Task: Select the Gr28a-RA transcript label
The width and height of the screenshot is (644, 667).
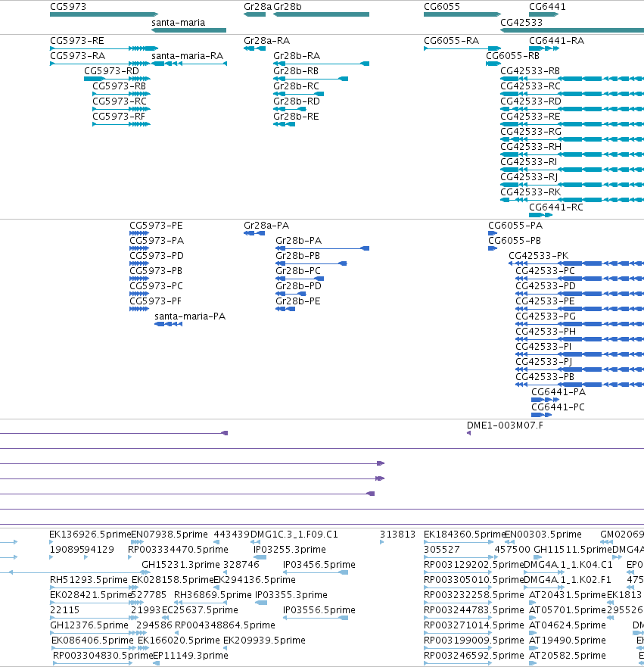Action: pos(267,41)
